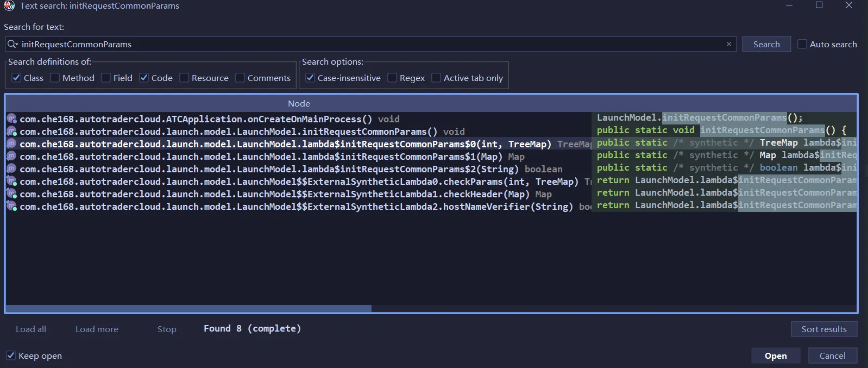Click the Node column header

point(299,103)
